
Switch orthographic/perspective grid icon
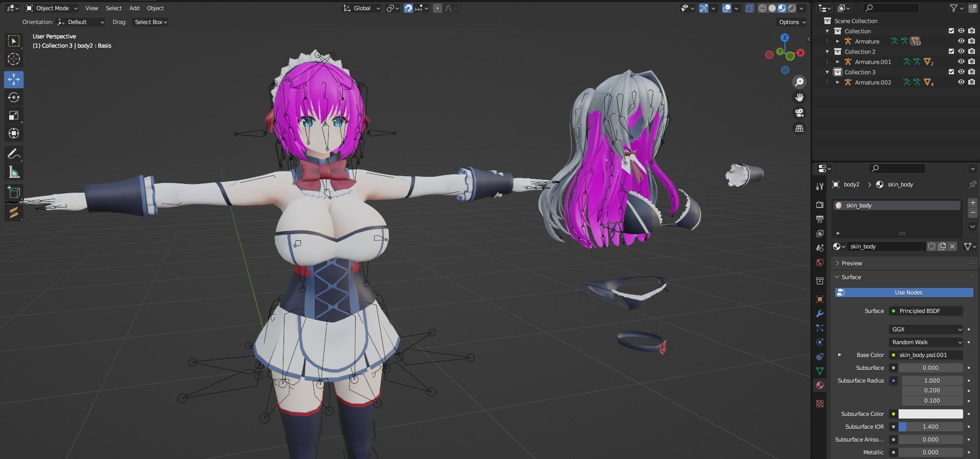coord(799,128)
